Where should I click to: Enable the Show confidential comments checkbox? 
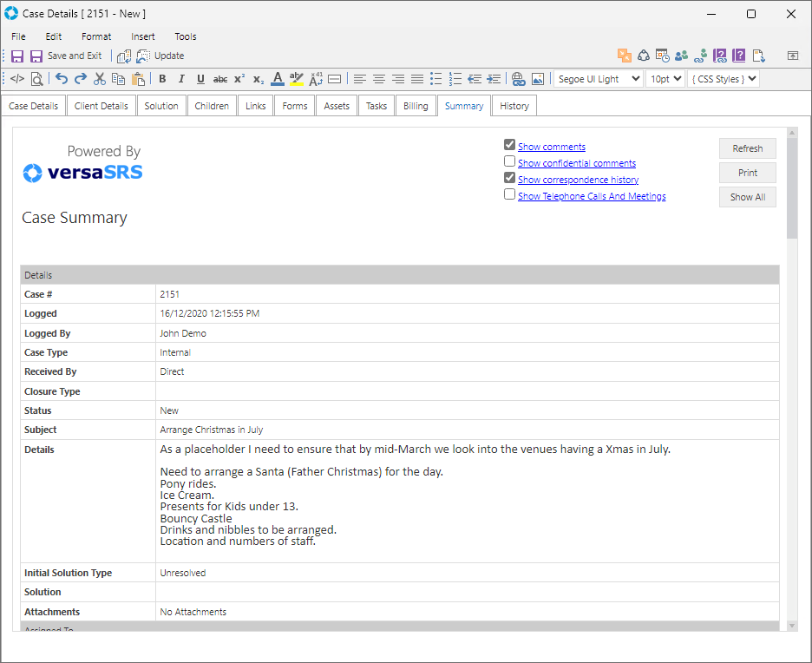[x=510, y=161]
